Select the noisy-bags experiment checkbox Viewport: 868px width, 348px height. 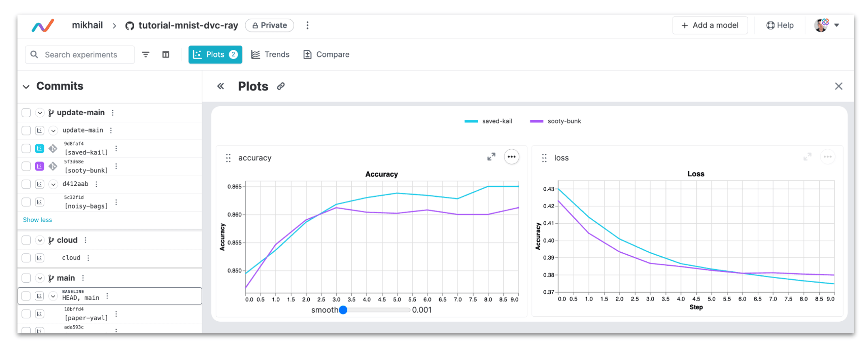26,202
